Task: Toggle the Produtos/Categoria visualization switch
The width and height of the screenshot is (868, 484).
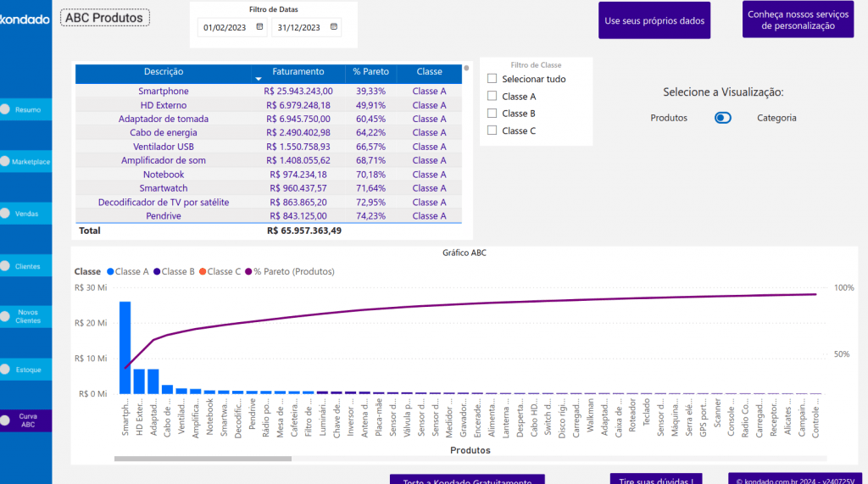Action: pyautogui.click(x=722, y=119)
